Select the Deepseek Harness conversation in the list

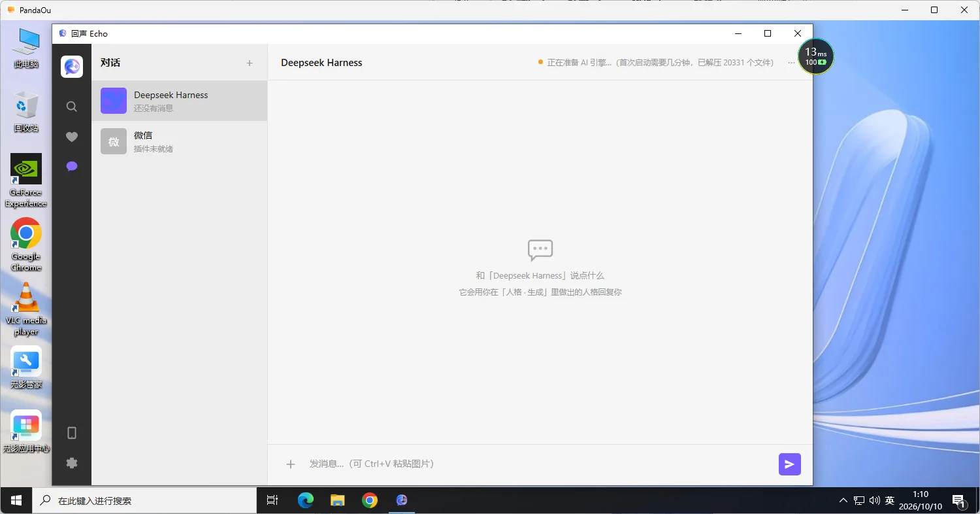click(x=180, y=101)
